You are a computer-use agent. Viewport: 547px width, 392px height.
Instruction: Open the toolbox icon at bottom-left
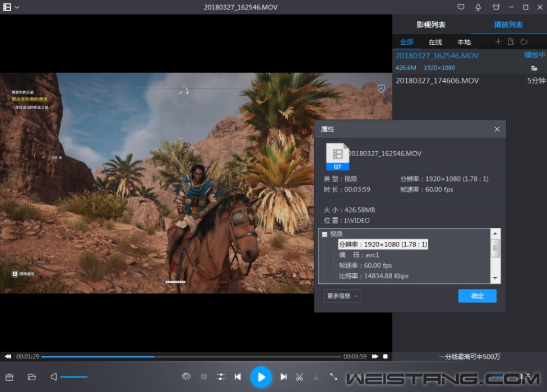(10, 377)
